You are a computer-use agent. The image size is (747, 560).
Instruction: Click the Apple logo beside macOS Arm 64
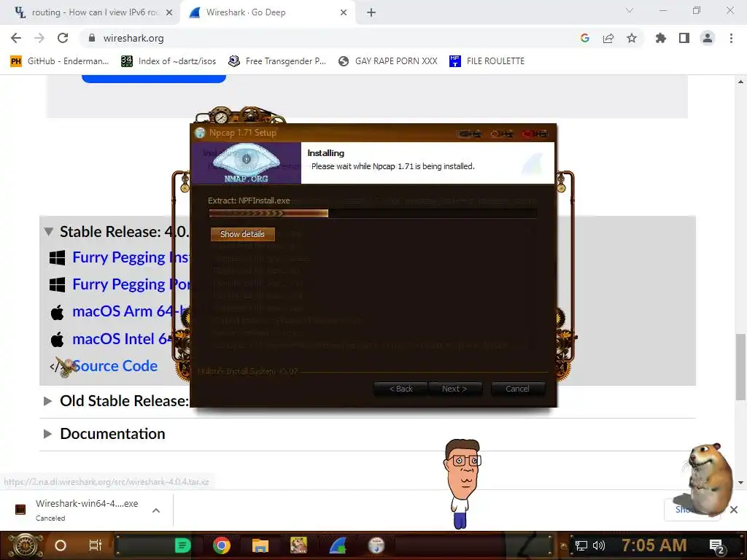pyautogui.click(x=57, y=312)
